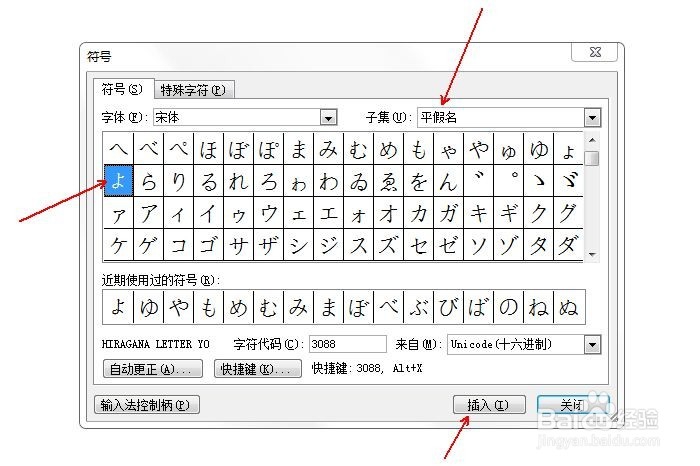
Task: Select the katakana ゼ symbol
Action: pos(448,245)
